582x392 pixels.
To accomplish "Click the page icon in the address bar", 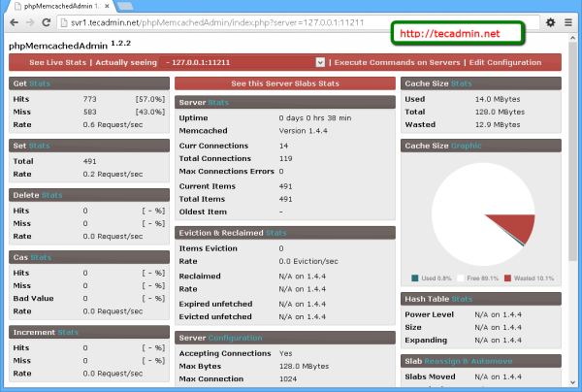I will [x=69, y=22].
